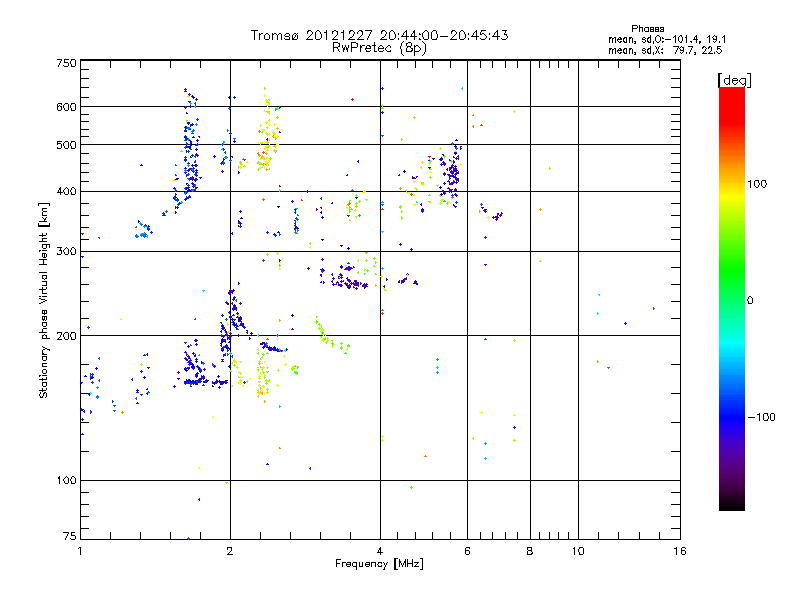The height and width of the screenshot is (600, 800).
Task: Click the 'mean, sd,O:-101.4, 19.1' line
Action: (667, 39)
